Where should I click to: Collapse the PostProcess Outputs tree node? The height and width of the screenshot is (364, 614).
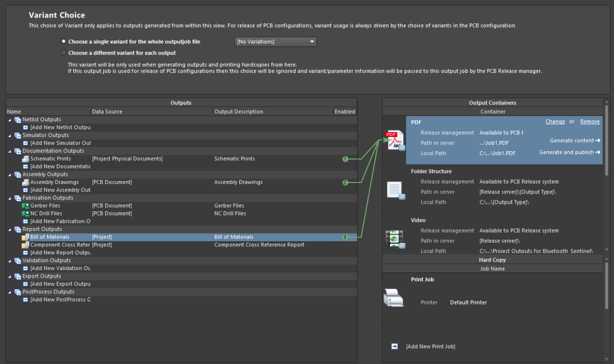point(10,292)
